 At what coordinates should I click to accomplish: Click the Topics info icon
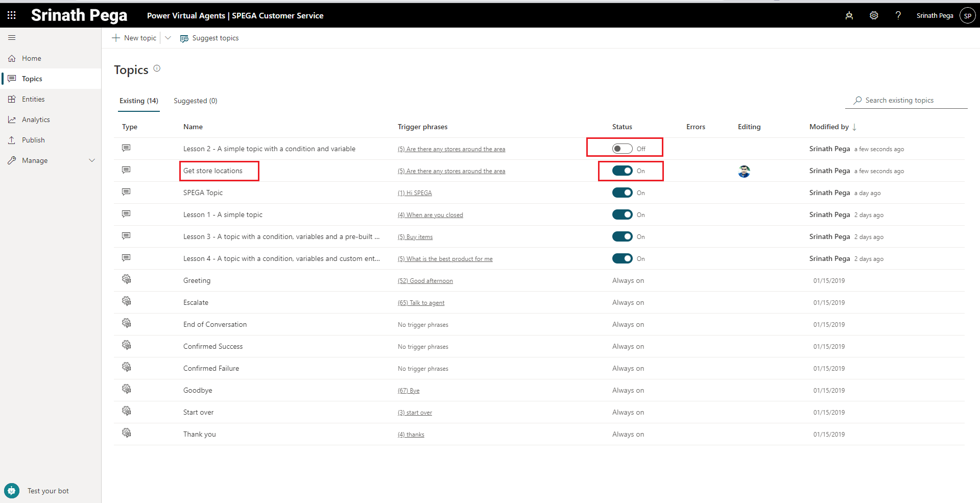(x=157, y=68)
